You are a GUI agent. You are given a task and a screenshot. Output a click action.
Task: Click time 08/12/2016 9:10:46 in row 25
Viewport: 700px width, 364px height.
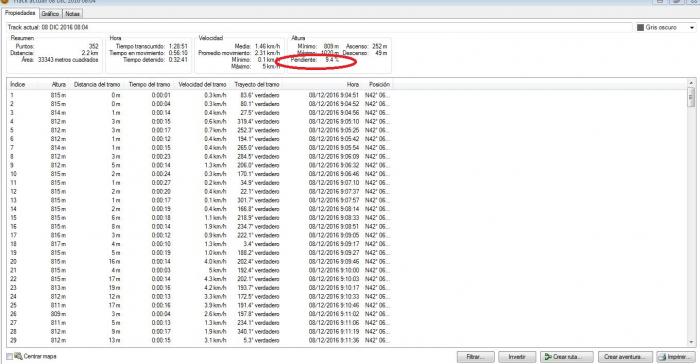(x=333, y=305)
